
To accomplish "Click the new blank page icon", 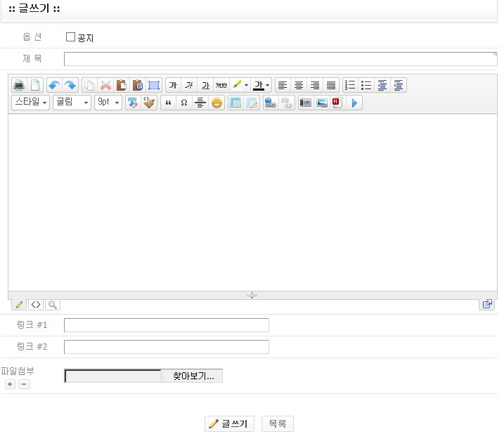I will (35, 85).
